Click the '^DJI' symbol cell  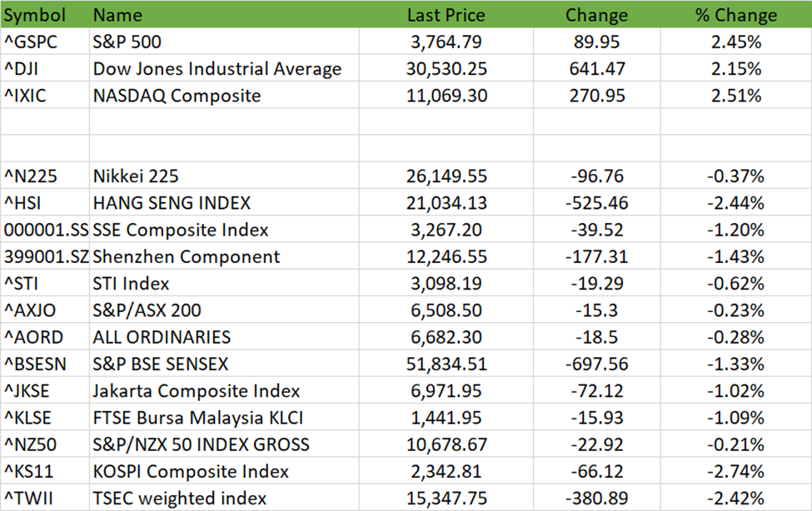[45, 68]
